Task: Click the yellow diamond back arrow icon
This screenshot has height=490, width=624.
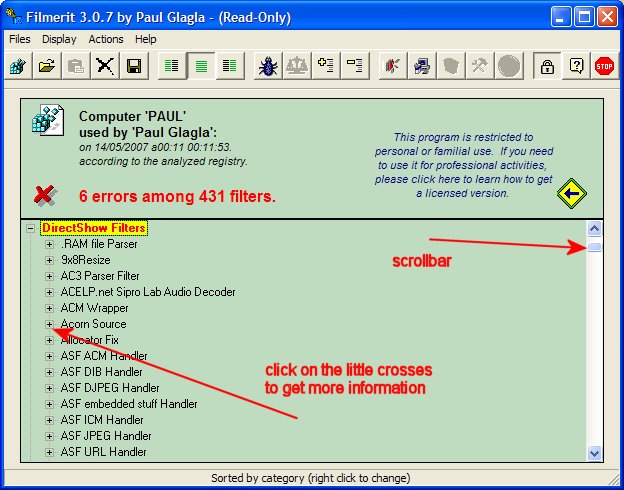Action: [571, 193]
